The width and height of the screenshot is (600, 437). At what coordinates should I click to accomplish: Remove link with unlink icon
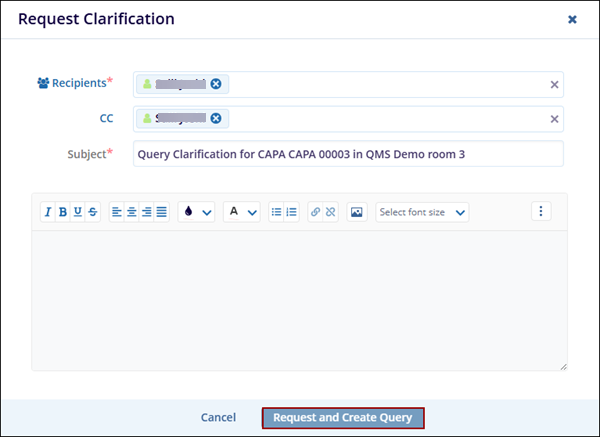coord(331,212)
